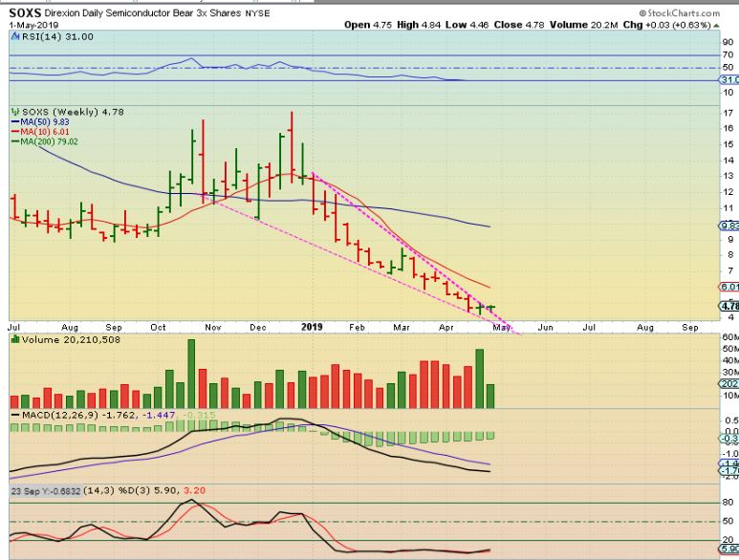739x560 pixels.
Task: Click the Chg +0.03 (+0.63%) value
Action: [667, 25]
